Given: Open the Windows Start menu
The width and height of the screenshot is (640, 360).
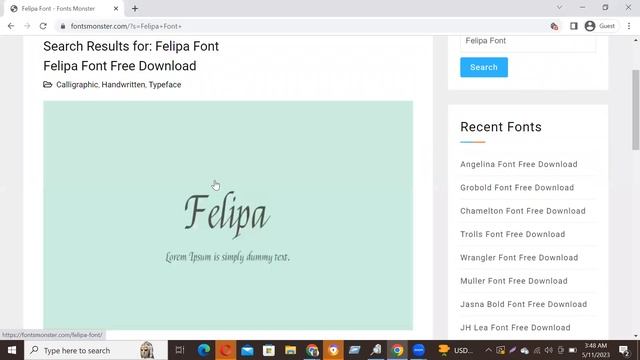Looking at the screenshot, I should 12,350.
